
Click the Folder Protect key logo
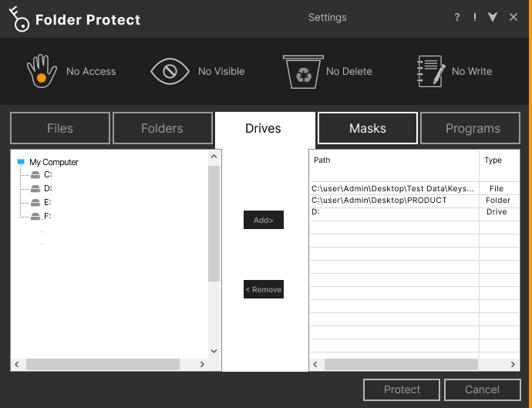[x=19, y=19]
